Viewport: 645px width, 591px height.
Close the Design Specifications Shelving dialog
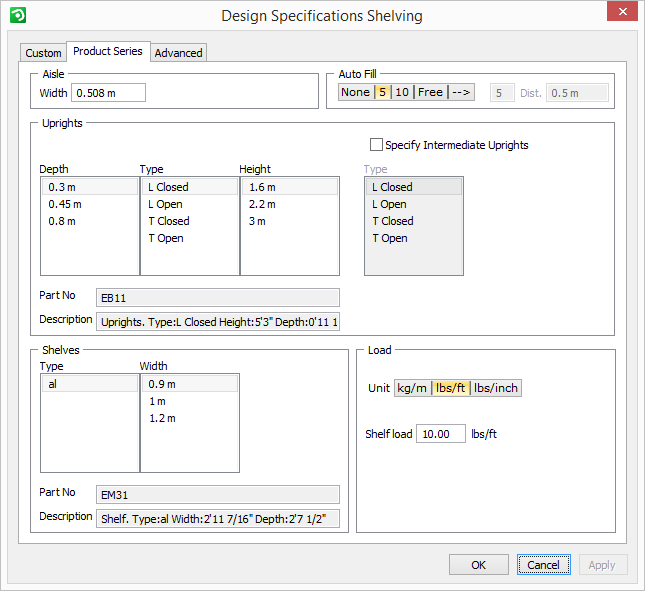[x=622, y=14]
